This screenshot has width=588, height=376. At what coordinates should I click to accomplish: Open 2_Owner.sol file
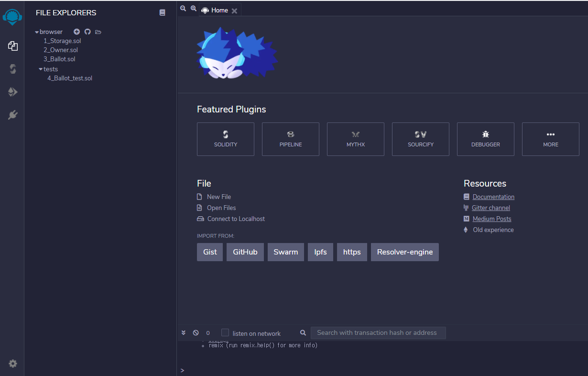(x=61, y=50)
